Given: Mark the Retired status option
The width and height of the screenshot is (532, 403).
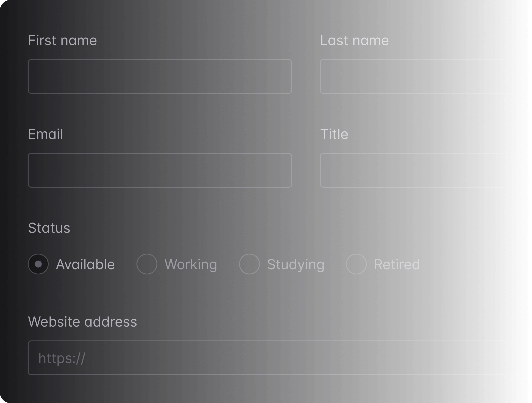Looking at the screenshot, I should pyautogui.click(x=357, y=264).
